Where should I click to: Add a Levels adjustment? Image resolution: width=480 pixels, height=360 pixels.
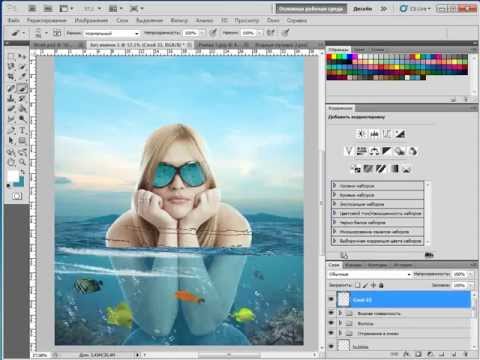[x=374, y=134]
